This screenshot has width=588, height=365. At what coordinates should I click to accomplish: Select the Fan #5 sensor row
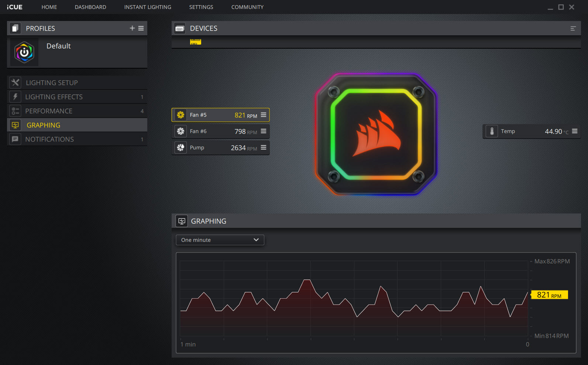click(220, 115)
